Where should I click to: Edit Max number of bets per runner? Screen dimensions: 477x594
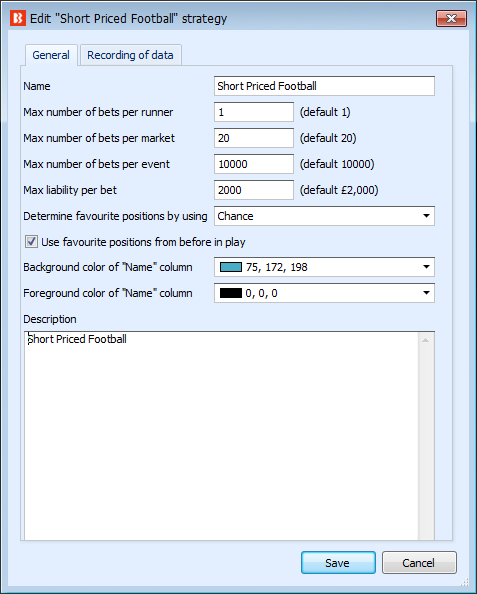[254, 112]
